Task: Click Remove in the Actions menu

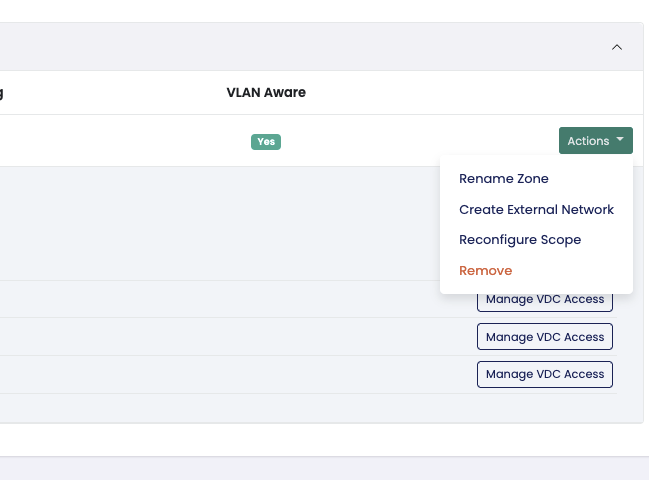Action: click(486, 271)
